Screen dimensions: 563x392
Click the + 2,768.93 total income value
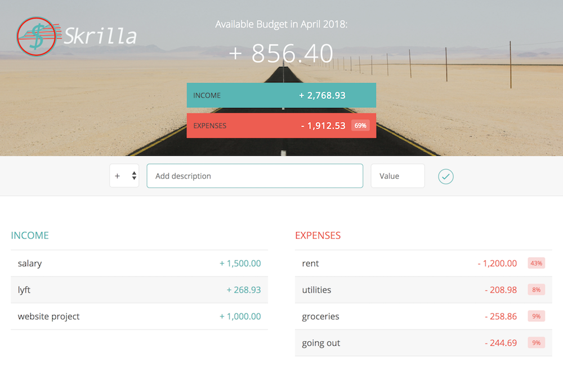(x=322, y=96)
